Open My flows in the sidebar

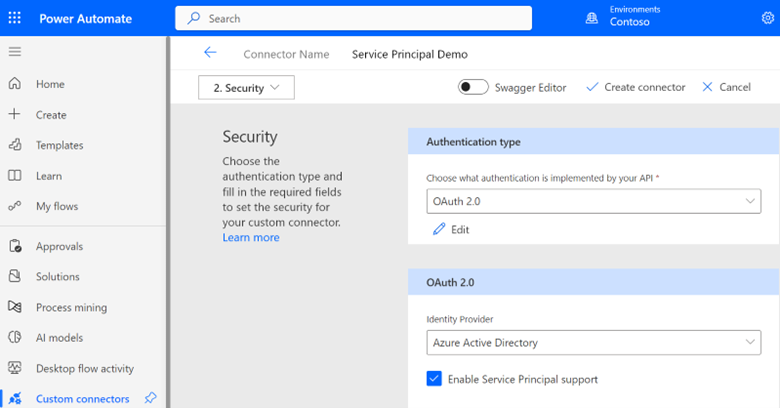point(56,206)
